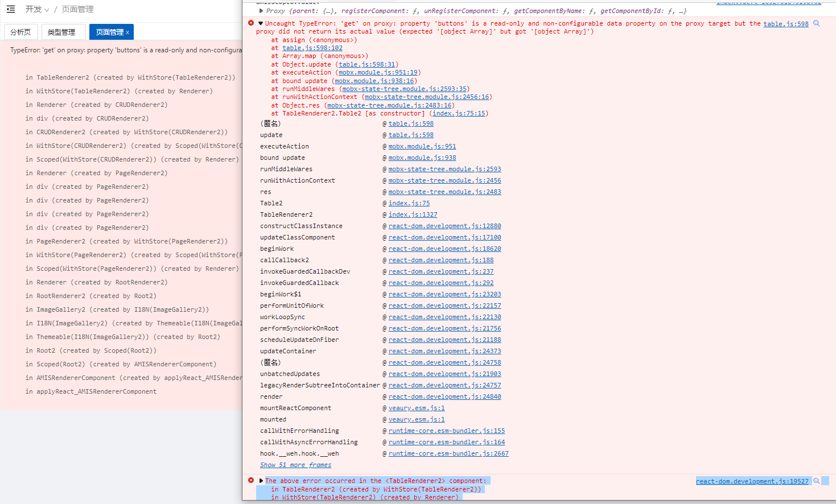Open mobx-state-tree.module.js:2593 from runMiddleWares

(444, 169)
